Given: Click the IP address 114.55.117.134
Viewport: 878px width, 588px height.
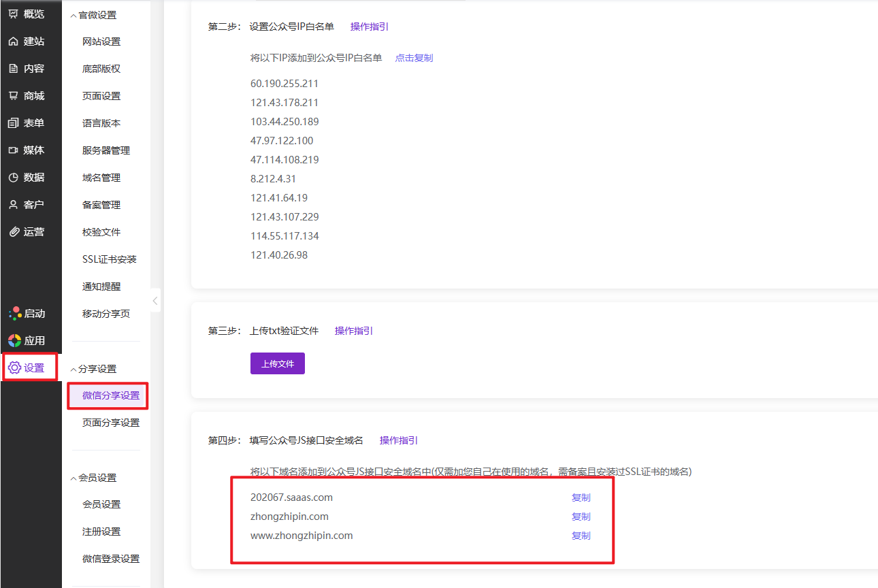Looking at the screenshot, I should [x=284, y=236].
